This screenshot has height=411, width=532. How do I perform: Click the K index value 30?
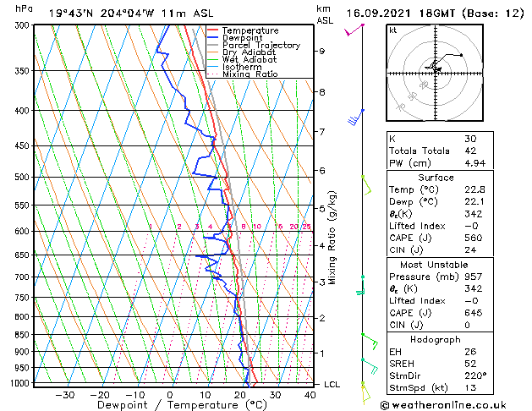[x=470, y=139]
